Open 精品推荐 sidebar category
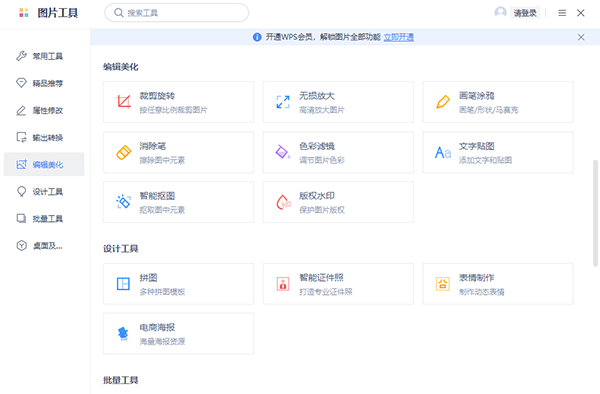This screenshot has width=600, height=394. (44, 83)
